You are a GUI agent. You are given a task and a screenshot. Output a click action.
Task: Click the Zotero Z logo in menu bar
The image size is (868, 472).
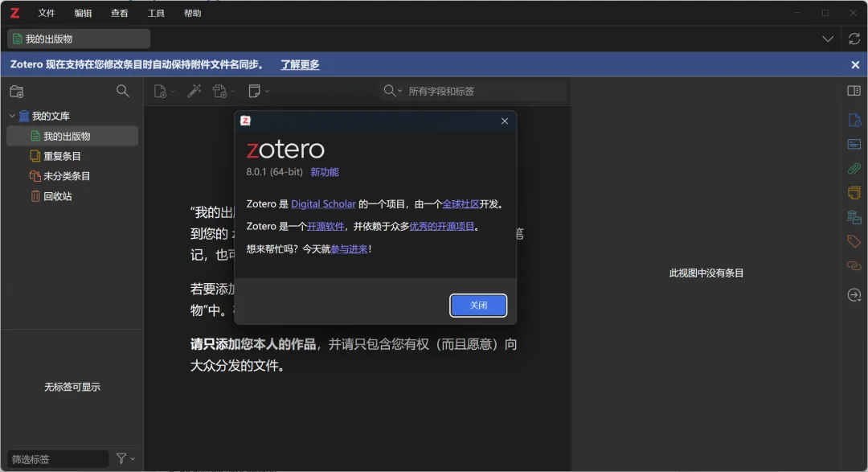(x=15, y=13)
